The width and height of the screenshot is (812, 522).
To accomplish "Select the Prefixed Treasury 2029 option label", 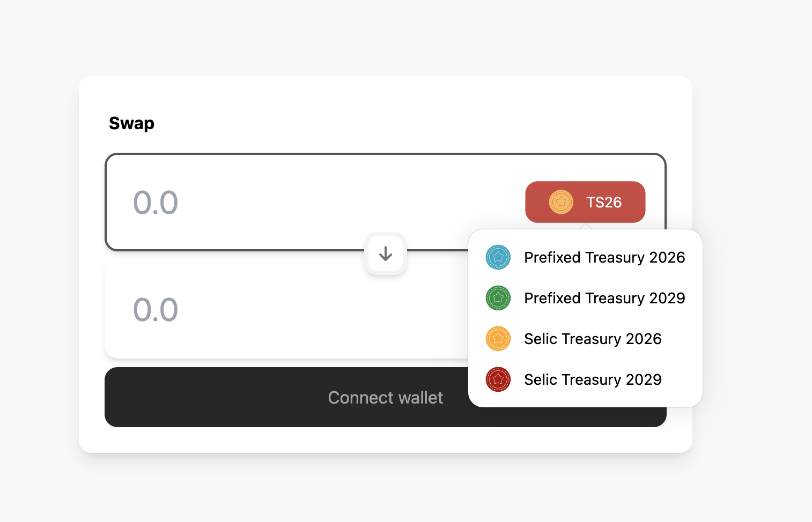I will (604, 298).
